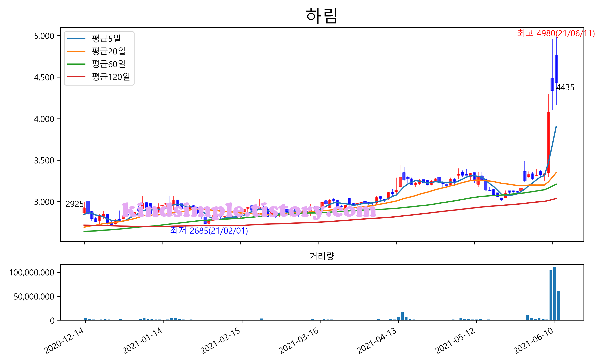Click the 거래량 volume chart title
Viewport: 607px width, 364px height.
pos(322,256)
